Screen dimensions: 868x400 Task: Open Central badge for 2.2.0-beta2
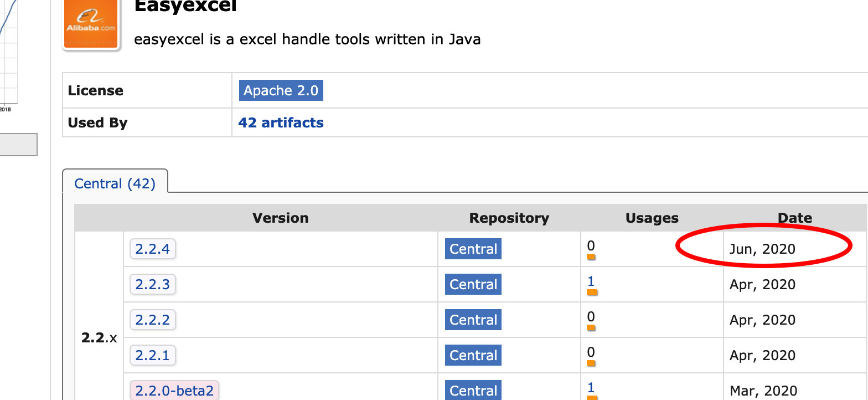click(473, 390)
